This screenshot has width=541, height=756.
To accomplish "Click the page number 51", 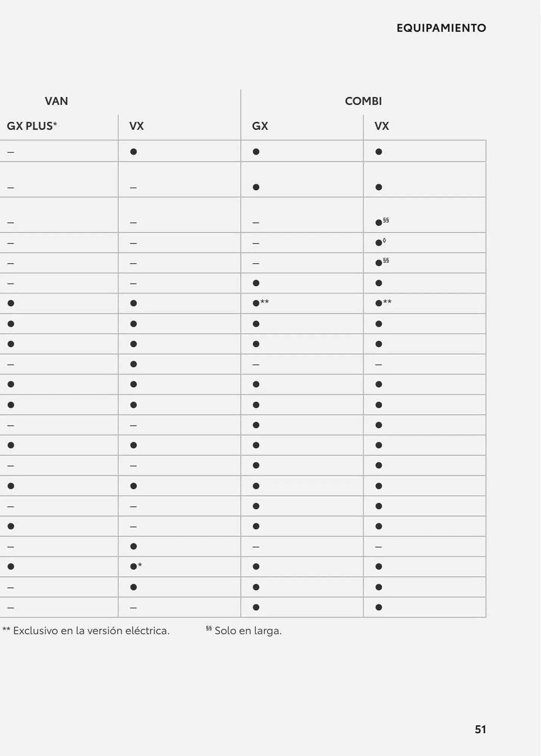I will 480,729.
